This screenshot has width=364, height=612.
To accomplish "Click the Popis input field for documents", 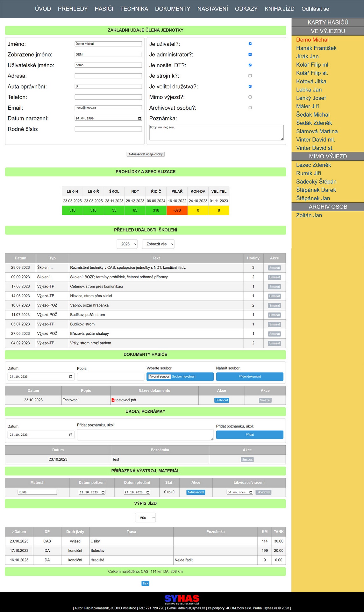I will pos(111,377).
